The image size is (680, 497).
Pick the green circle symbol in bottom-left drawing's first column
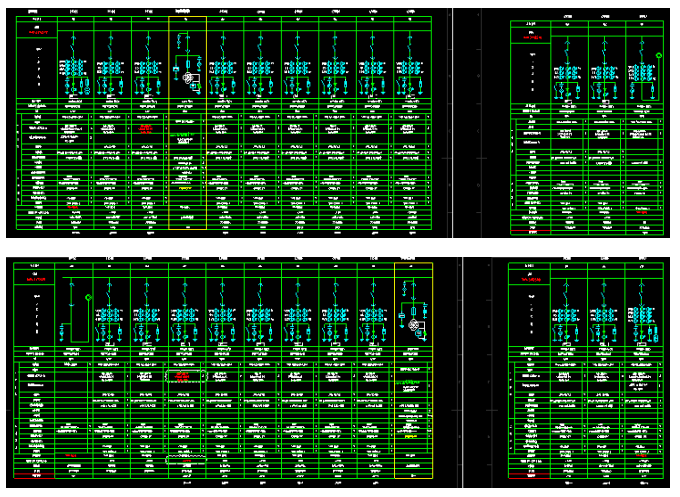point(88,297)
